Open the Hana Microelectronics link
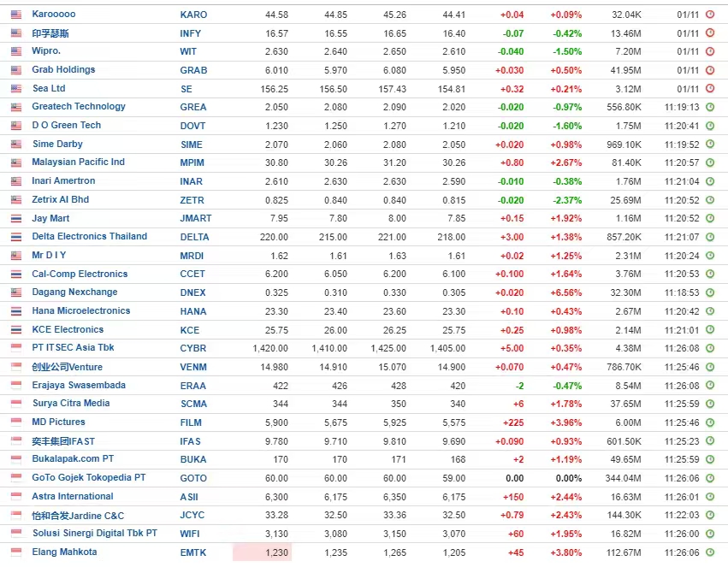 [x=81, y=311]
